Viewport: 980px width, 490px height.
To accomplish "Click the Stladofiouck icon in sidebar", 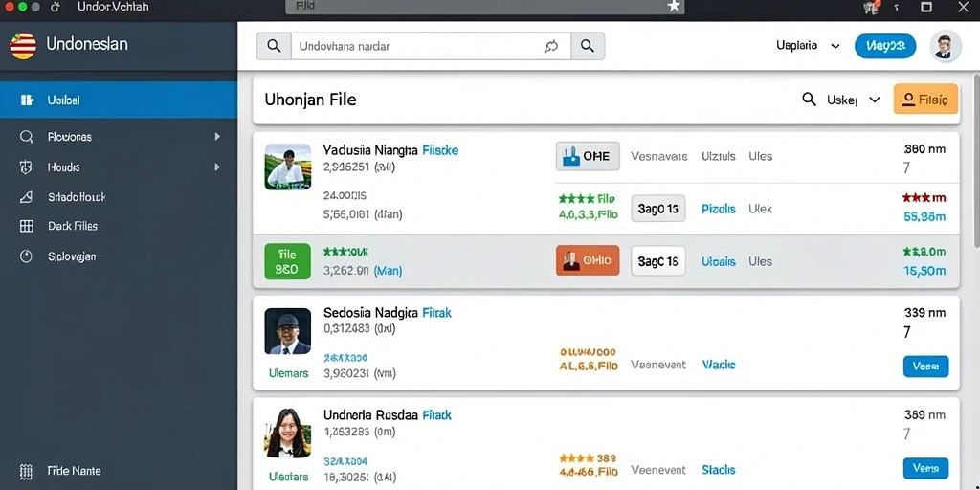I will (26, 197).
